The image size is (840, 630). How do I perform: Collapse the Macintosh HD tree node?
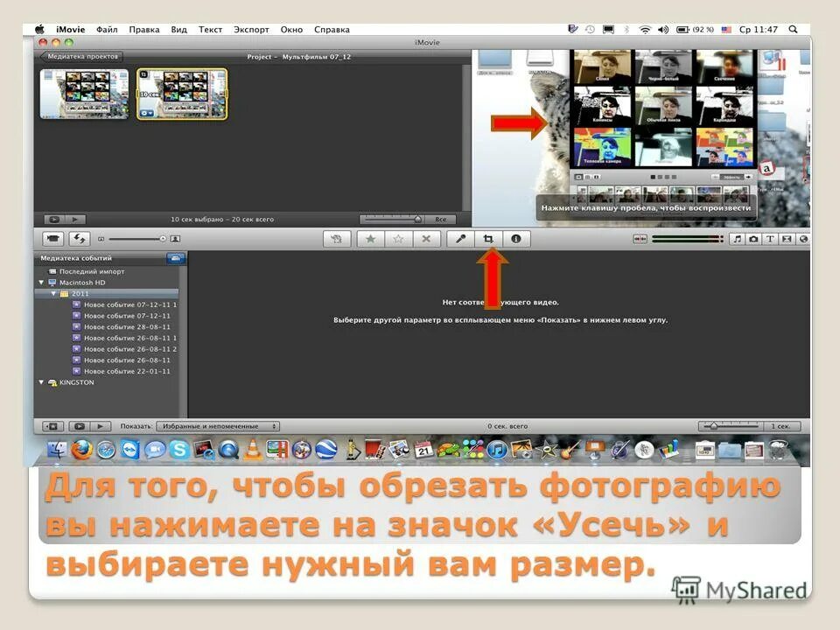(x=41, y=283)
